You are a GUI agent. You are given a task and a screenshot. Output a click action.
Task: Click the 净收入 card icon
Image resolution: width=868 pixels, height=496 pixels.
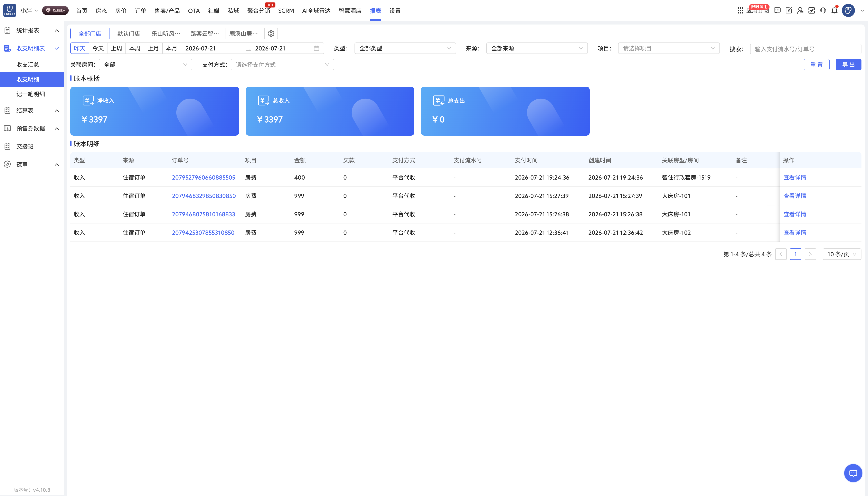point(88,101)
